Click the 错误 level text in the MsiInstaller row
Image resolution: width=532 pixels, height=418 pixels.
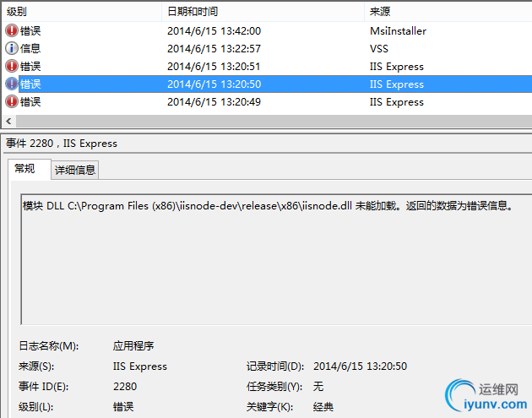30,30
